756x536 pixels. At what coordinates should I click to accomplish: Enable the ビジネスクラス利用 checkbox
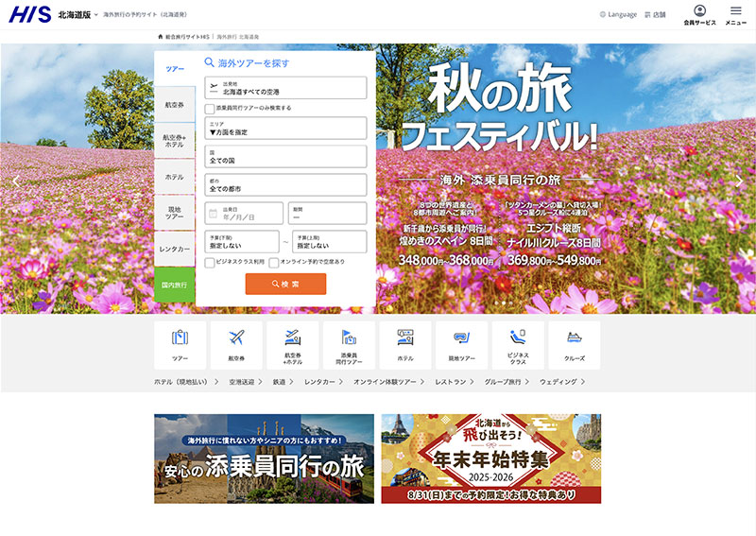tap(210, 262)
